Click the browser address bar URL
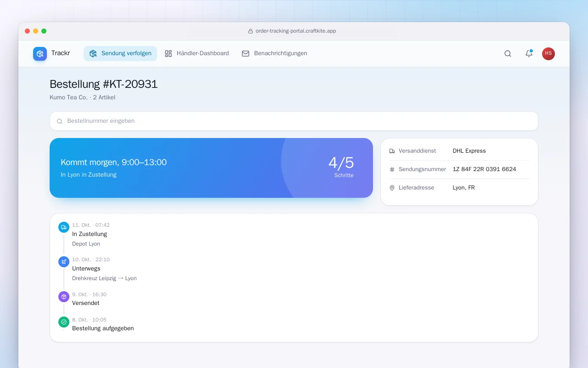The width and height of the screenshot is (588, 368). coord(295,31)
